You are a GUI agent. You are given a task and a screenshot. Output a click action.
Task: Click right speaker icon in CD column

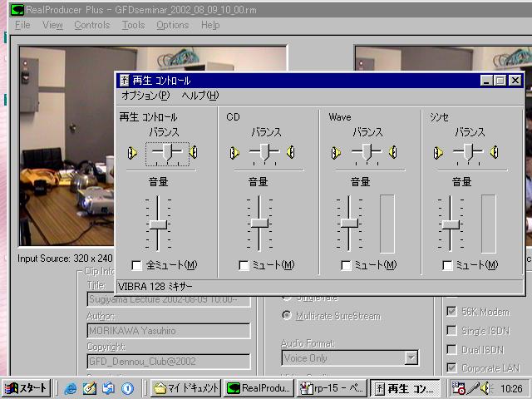[x=291, y=152]
